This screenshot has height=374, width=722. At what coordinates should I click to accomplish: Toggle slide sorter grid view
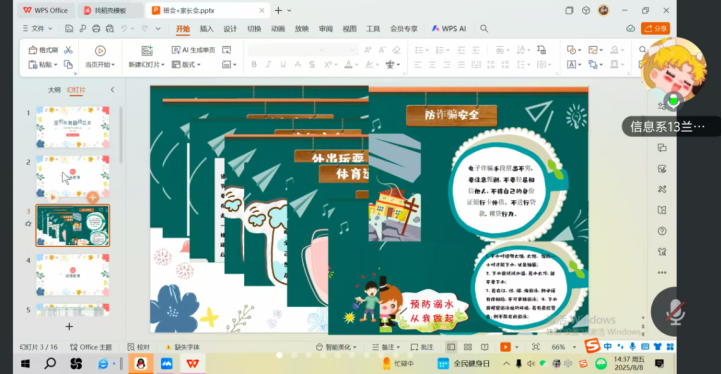467,347
